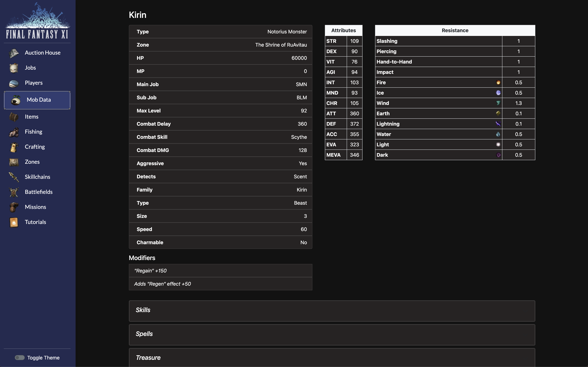Click the Battlefields crossed-weapons icon
Viewport: 588px width, 367px height.
coord(14,192)
